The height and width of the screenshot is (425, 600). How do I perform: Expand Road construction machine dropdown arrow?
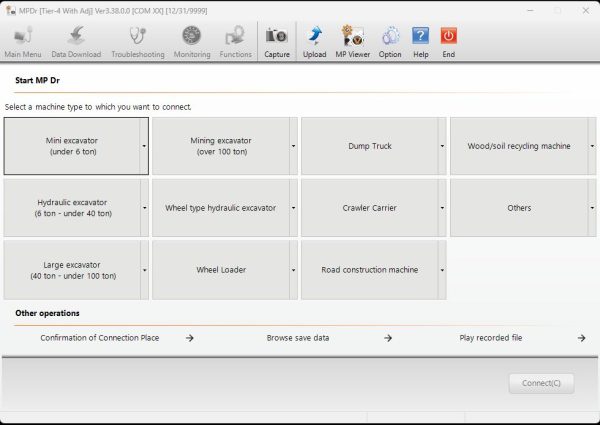click(442, 270)
